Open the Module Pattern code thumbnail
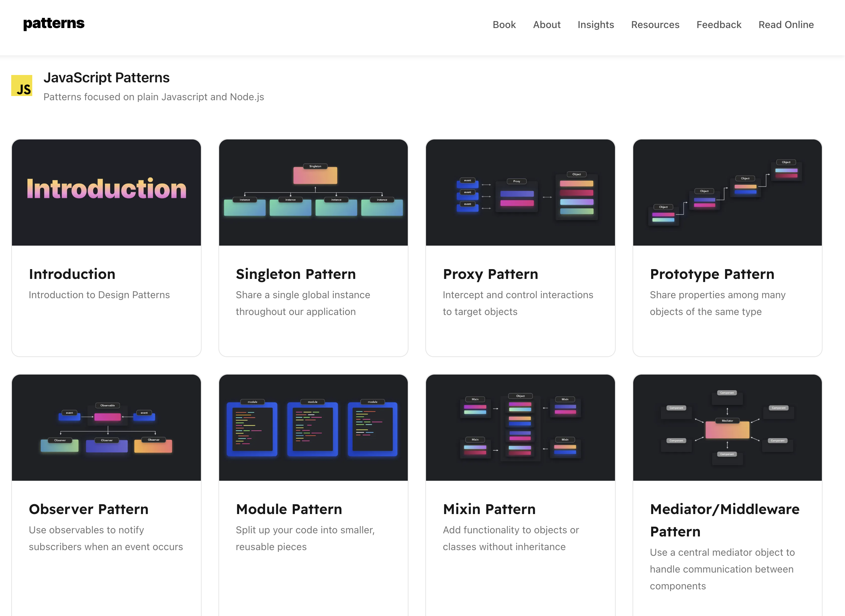Viewport: 845px width, 616px height. coord(313,427)
